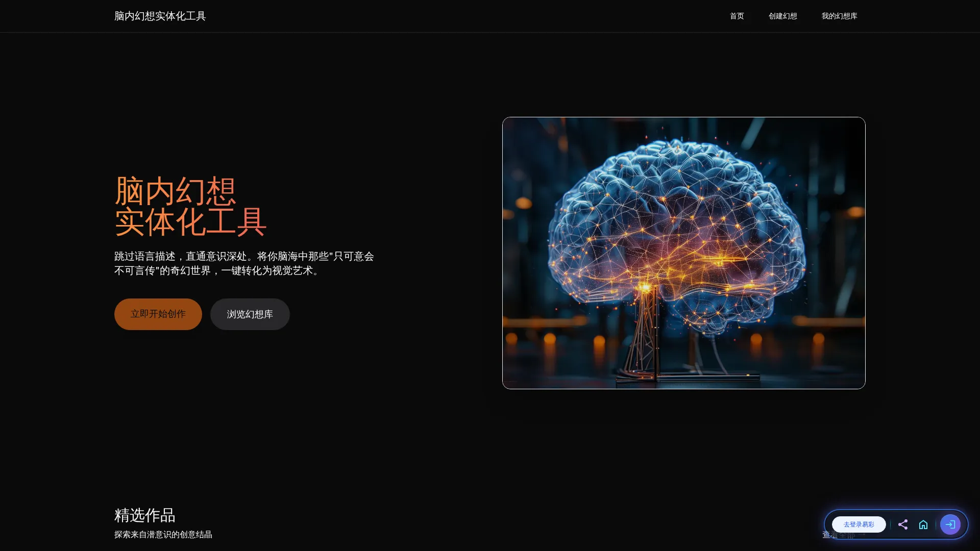The image size is (980, 551).
Task: Click the 去登录易彩 pill button
Action: coord(859,524)
